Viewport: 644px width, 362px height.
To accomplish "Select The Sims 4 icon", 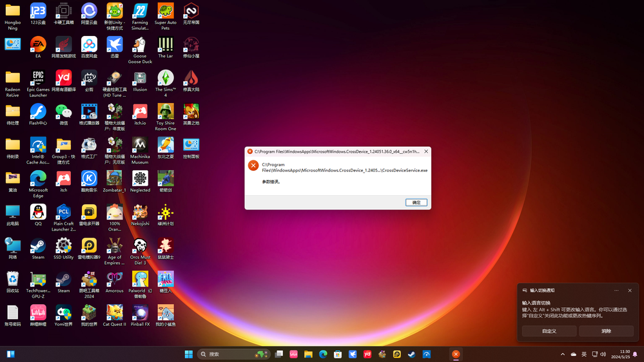I will tap(166, 84).
